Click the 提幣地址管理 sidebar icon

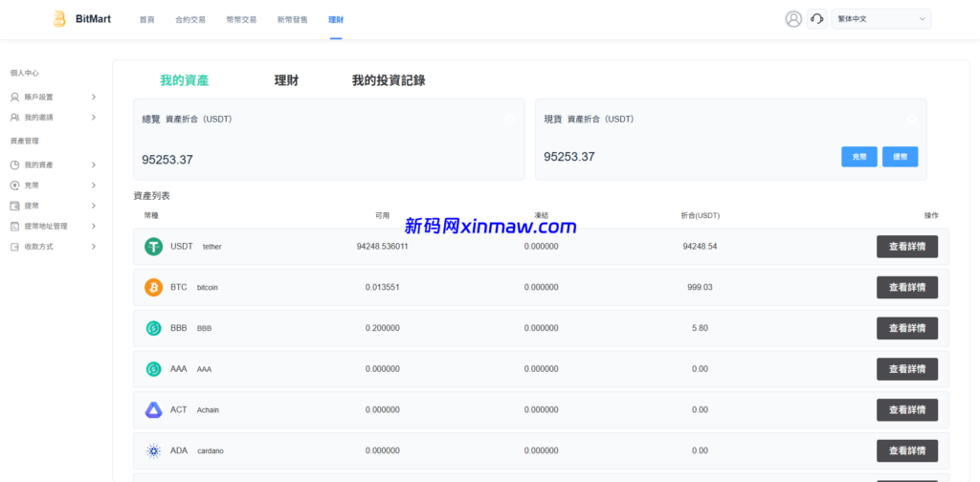coord(15,226)
